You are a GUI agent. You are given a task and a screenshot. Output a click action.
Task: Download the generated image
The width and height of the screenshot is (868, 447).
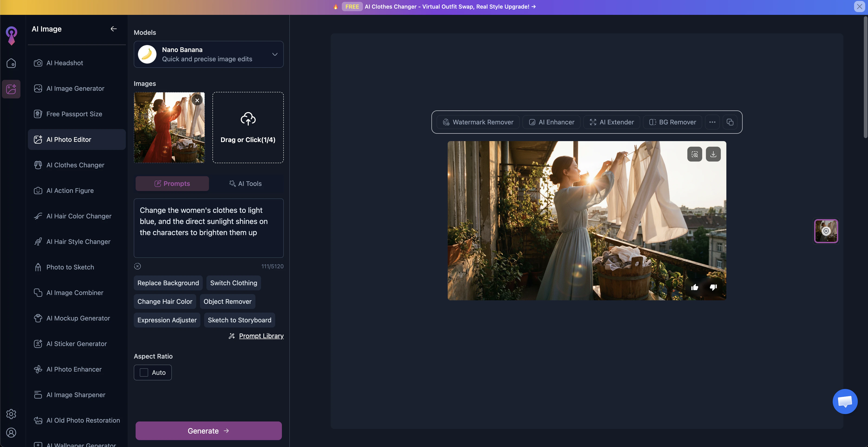click(x=713, y=154)
